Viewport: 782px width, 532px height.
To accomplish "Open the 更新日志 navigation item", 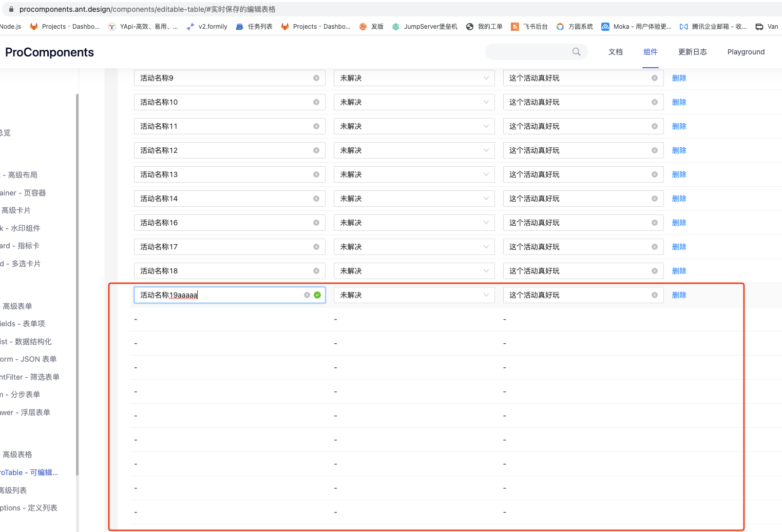I will click(692, 52).
